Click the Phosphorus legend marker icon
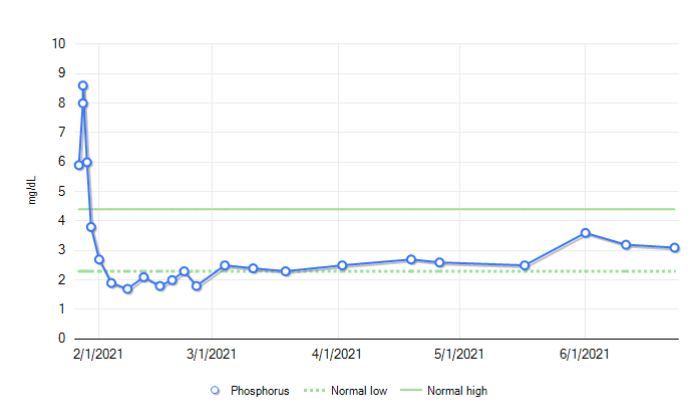 pyautogui.click(x=215, y=391)
